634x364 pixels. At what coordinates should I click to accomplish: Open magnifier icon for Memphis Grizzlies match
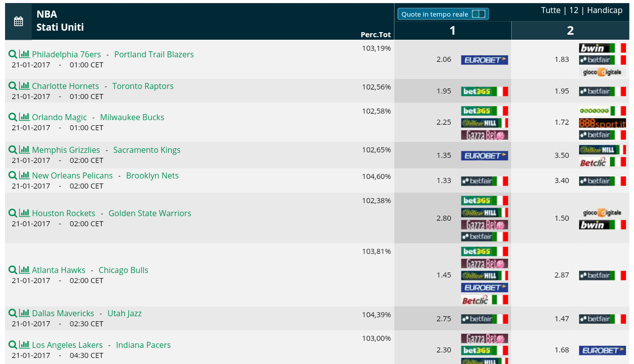(x=13, y=149)
